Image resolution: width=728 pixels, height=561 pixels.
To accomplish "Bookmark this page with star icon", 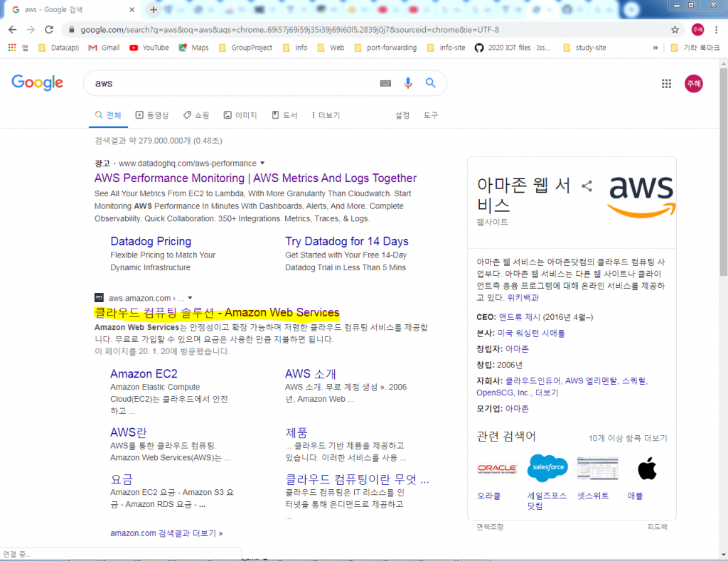I will [x=675, y=30].
